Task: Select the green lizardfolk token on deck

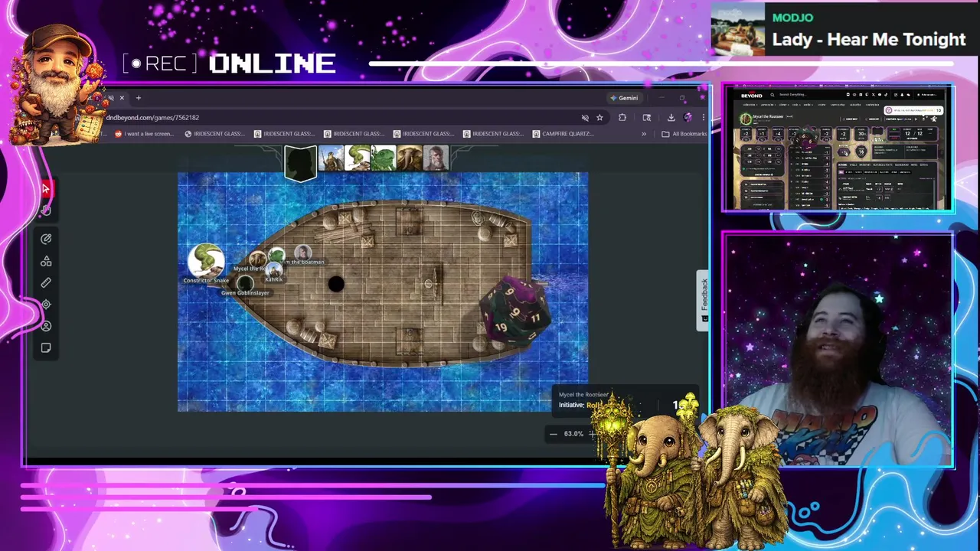Action: click(x=276, y=254)
